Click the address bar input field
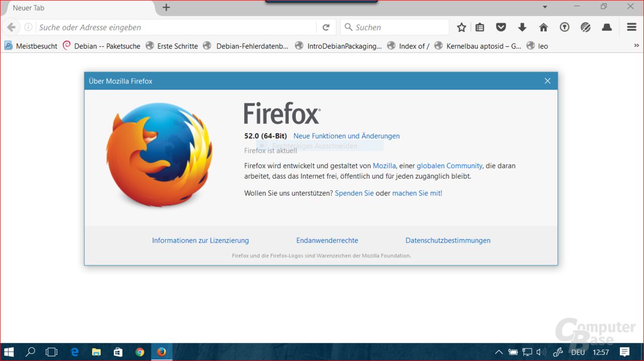The width and height of the screenshot is (644, 361). coord(176,27)
